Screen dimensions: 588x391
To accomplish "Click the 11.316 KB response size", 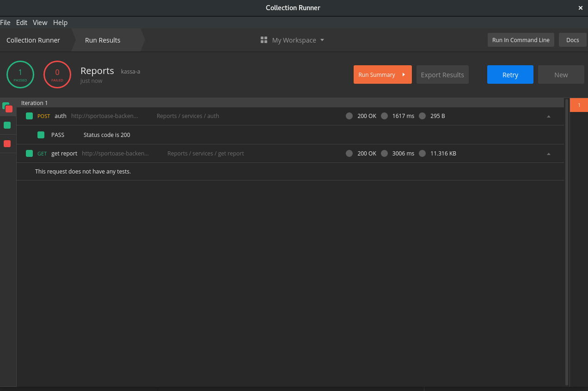I will [x=443, y=153].
